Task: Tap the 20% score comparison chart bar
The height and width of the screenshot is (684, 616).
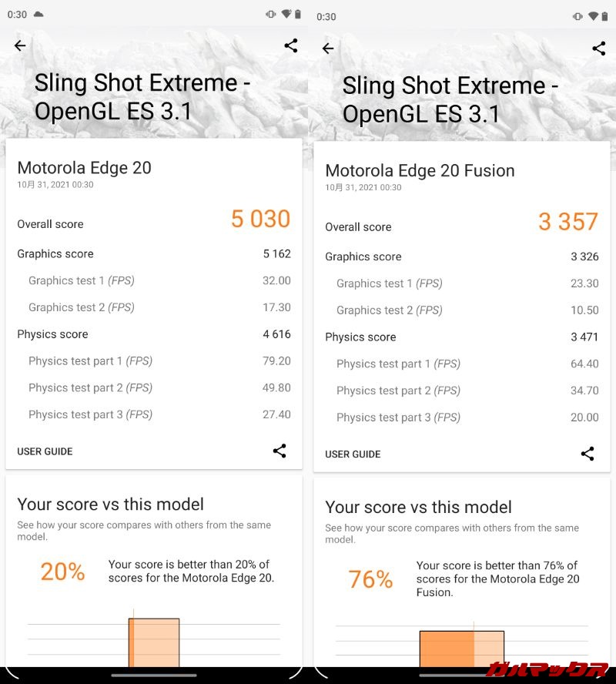Action: click(x=154, y=642)
